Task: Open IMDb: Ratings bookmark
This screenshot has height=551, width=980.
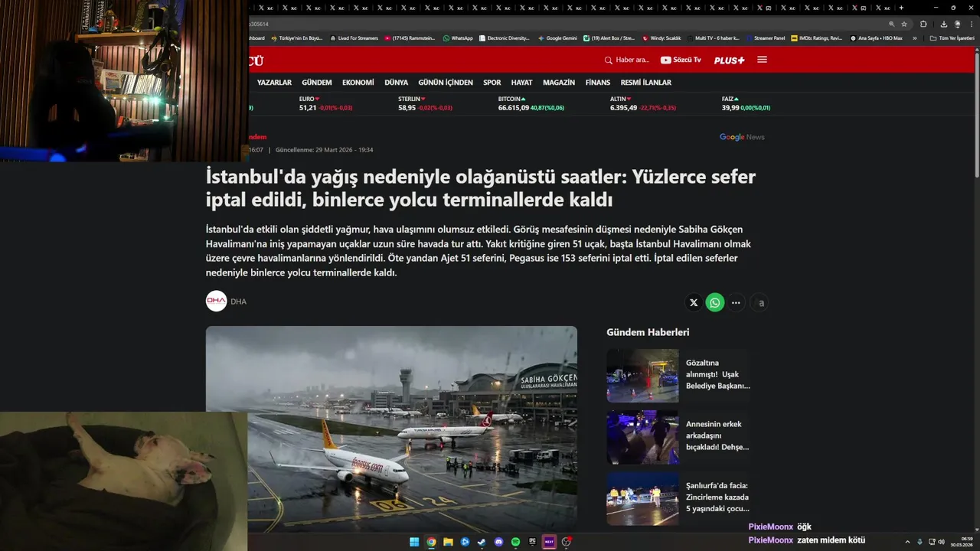Action: point(817,37)
